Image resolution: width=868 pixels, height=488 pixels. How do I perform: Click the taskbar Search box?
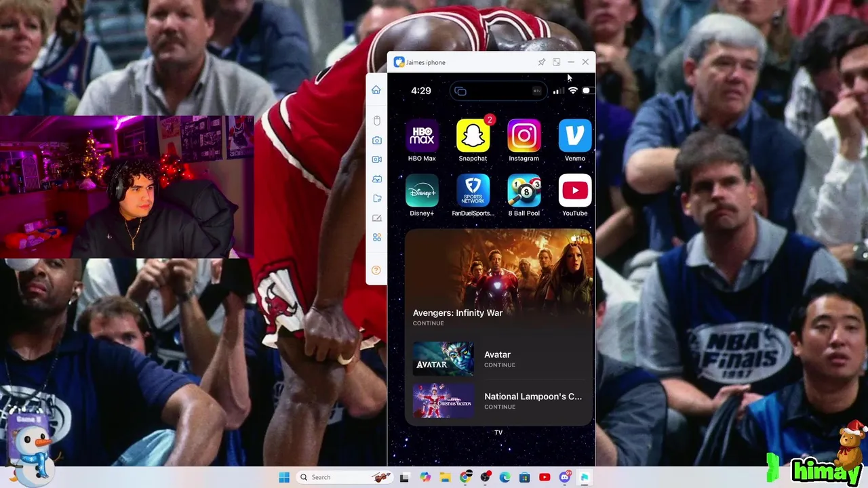[x=344, y=477]
